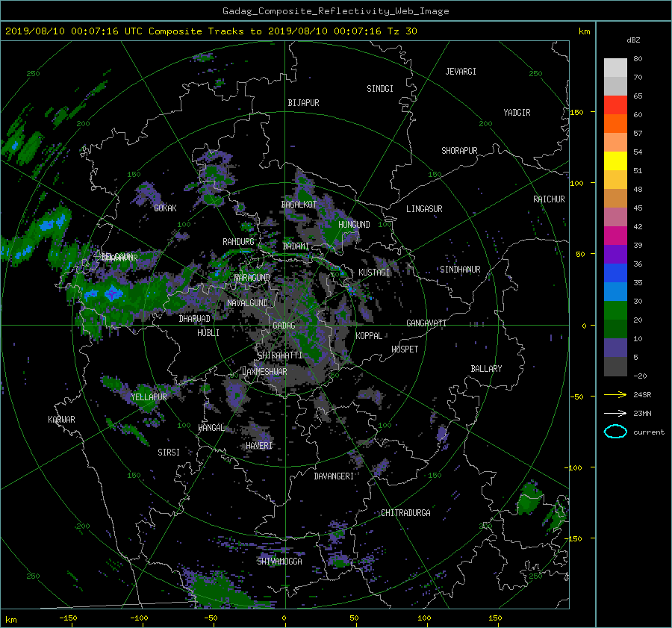Click the NARAGUND city label
This screenshot has height=628, width=672.
pyautogui.click(x=252, y=278)
